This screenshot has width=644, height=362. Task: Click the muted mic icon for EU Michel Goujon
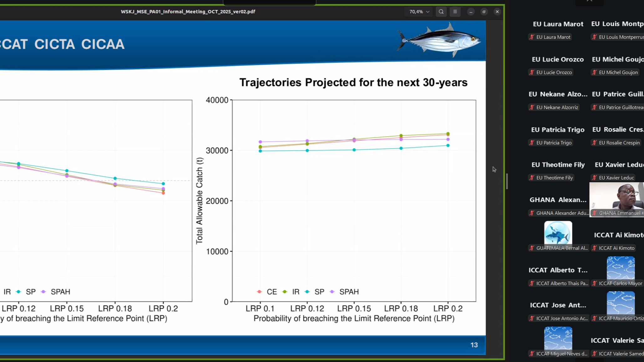594,73
